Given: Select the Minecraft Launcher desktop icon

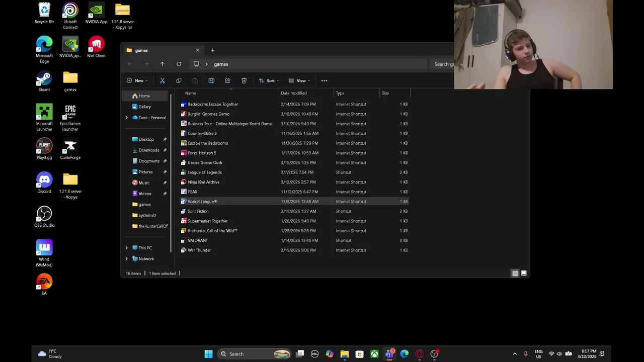Looking at the screenshot, I should 44,118.
